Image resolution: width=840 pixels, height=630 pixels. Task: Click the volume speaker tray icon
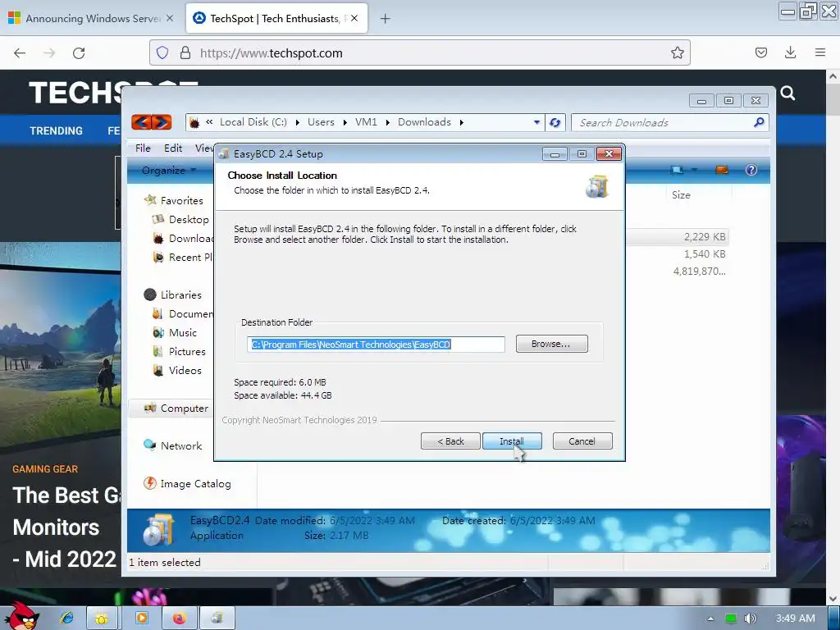click(750, 619)
